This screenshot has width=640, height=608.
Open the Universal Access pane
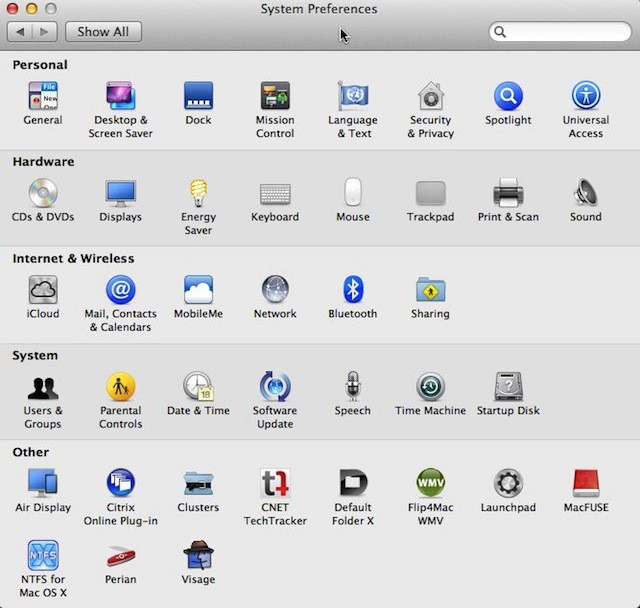(586, 97)
